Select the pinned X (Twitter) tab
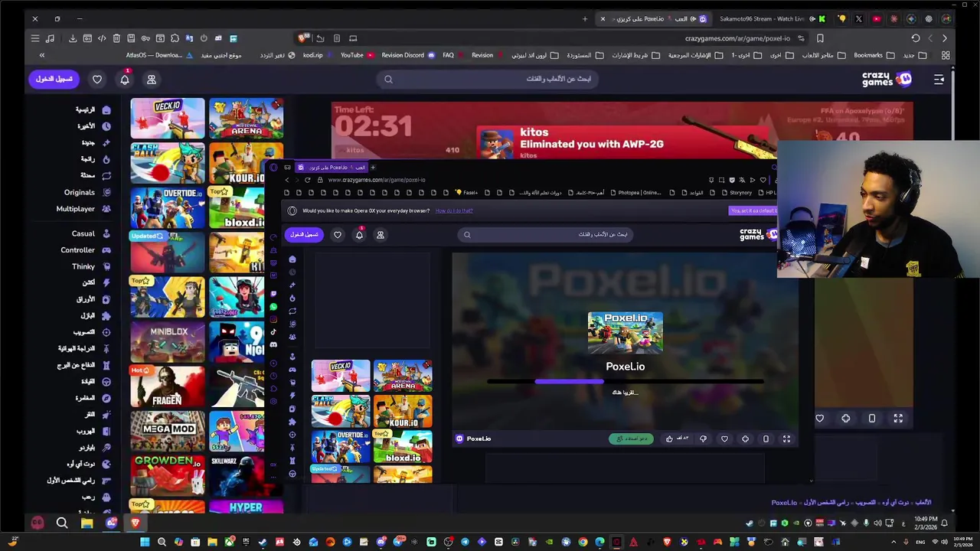The image size is (980, 551). coord(858,18)
